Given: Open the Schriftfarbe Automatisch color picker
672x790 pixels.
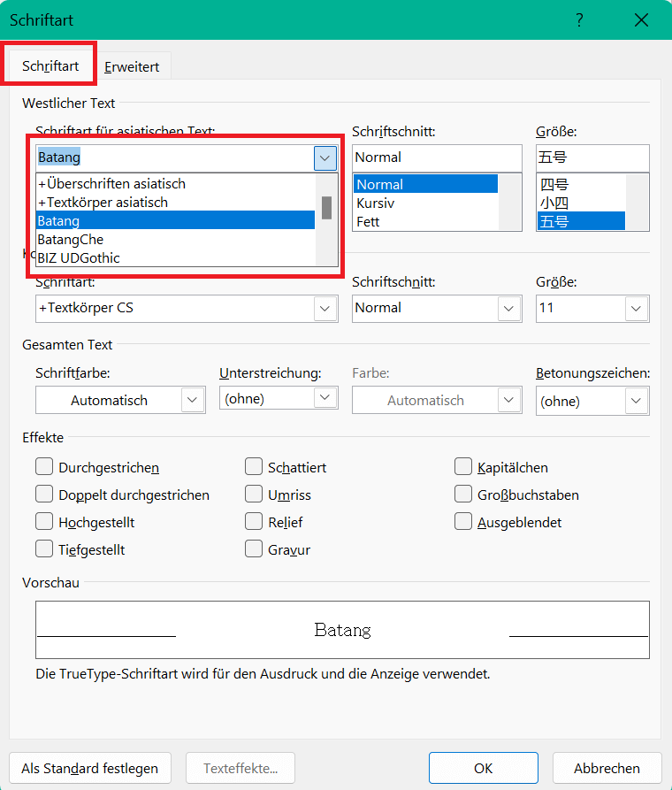Looking at the screenshot, I should pos(193,401).
